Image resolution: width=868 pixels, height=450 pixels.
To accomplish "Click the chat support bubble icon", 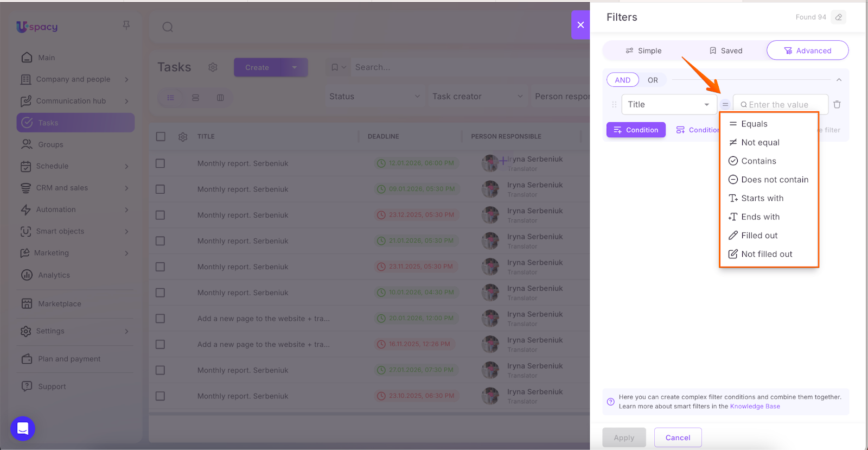I will click(23, 428).
